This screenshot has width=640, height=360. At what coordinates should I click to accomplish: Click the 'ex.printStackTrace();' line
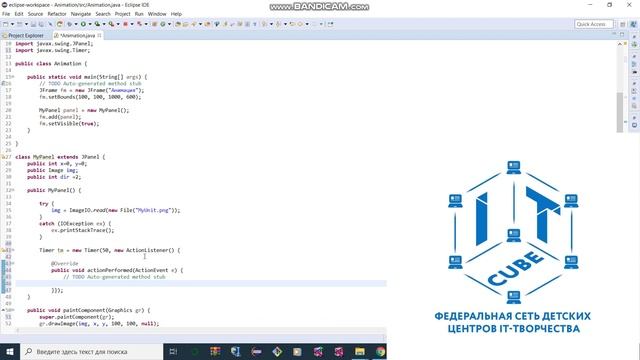83,230
